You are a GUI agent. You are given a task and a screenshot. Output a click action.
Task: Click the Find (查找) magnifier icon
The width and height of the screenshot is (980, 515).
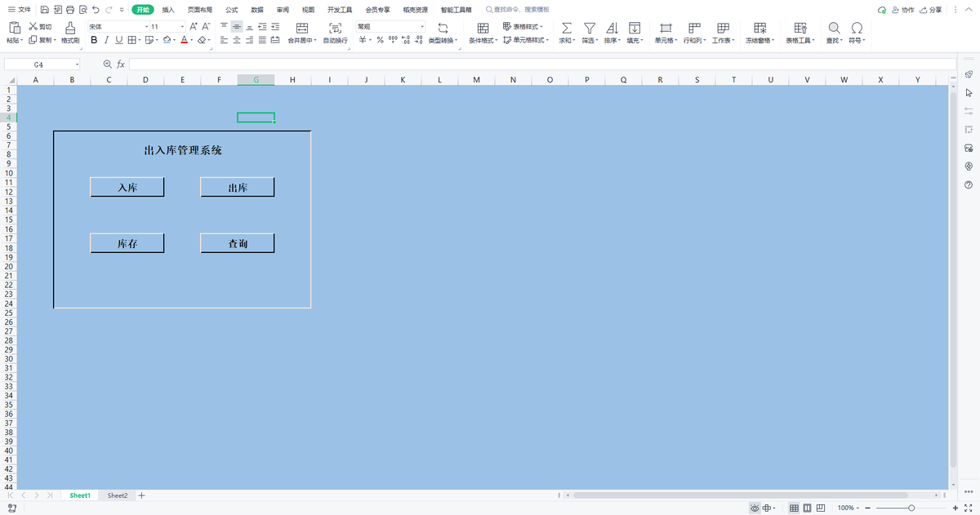tap(834, 28)
